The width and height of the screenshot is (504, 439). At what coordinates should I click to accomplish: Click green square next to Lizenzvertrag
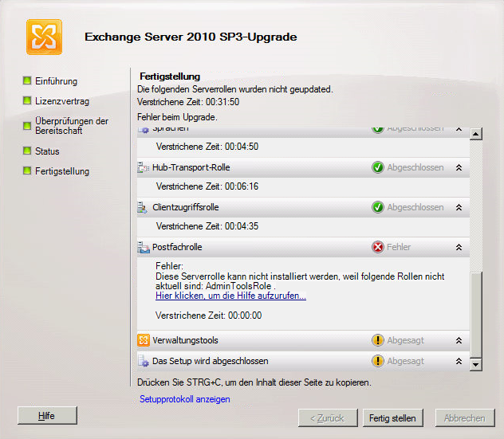[27, 100]
